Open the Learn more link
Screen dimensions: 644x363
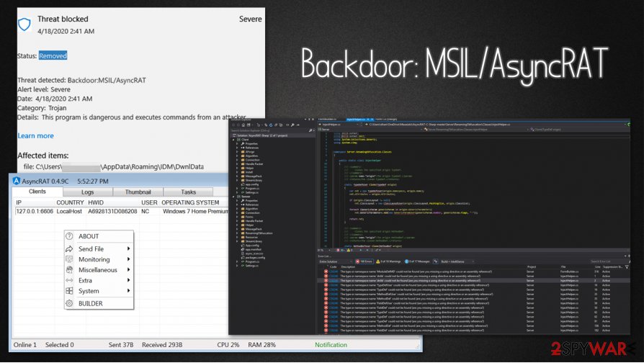[35, 135]
